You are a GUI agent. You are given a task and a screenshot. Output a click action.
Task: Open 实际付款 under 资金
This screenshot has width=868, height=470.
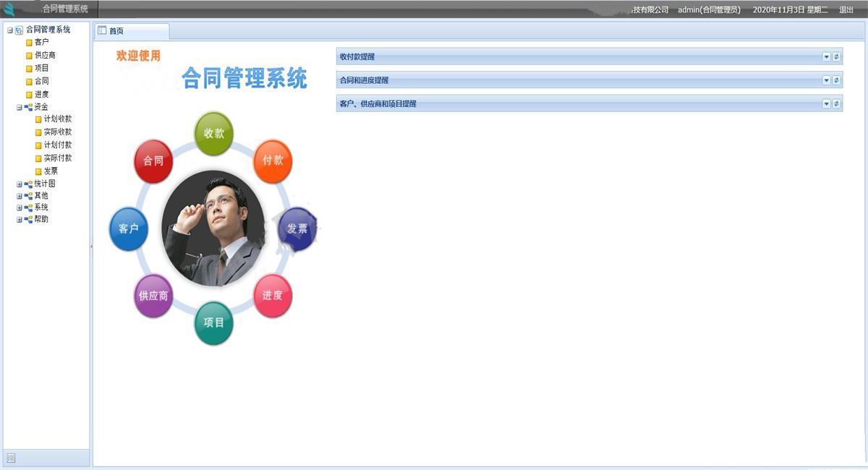pos(58,158)
